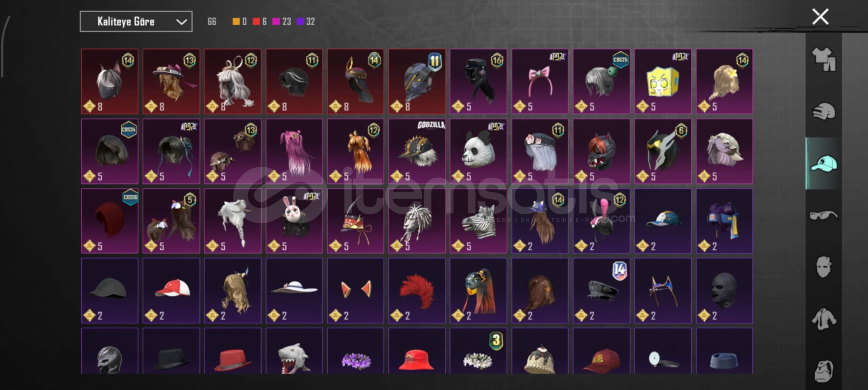
Task: Click the chevron arrow in sort box
Action: pos(181,22)
